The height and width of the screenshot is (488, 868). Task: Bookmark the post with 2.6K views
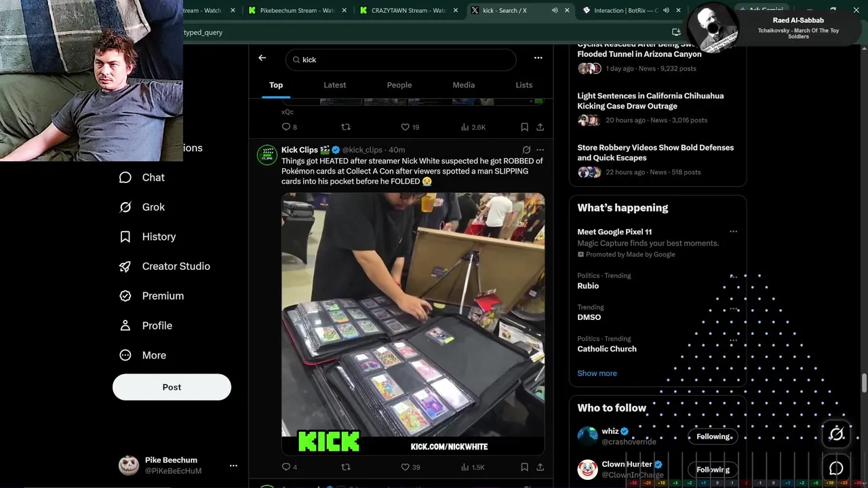point(524,127)
